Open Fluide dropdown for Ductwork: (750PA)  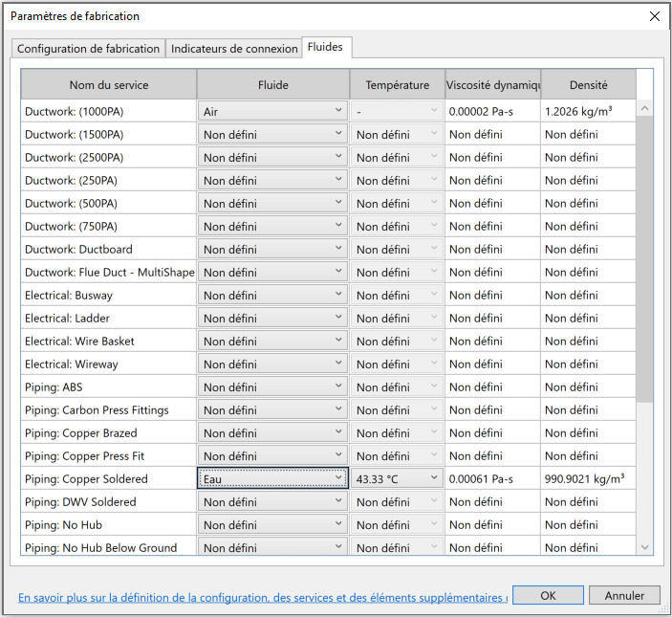(272, 227)
